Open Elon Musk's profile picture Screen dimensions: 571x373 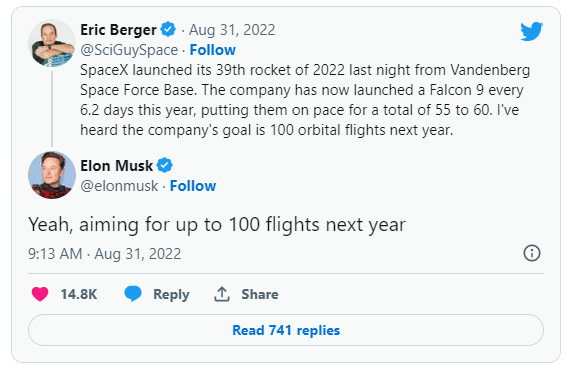52,175
